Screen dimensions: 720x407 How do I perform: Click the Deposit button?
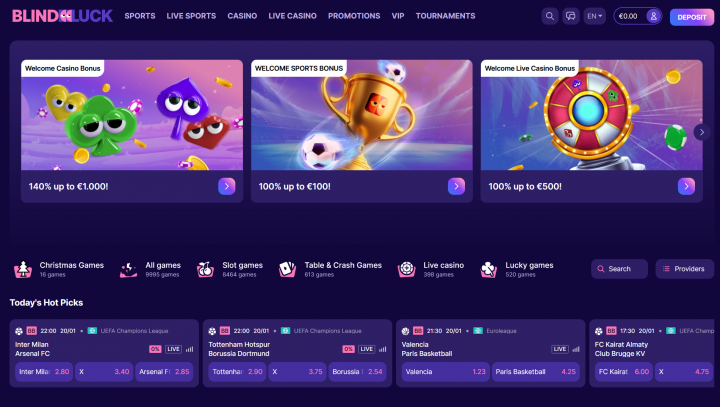click(x=692, y=17)
